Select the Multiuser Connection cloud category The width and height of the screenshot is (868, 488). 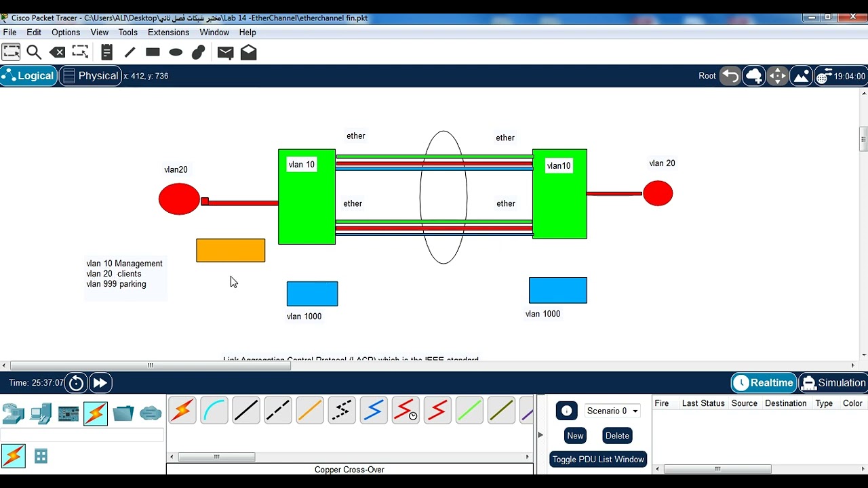pyautogui.click(x=151, y=413)
